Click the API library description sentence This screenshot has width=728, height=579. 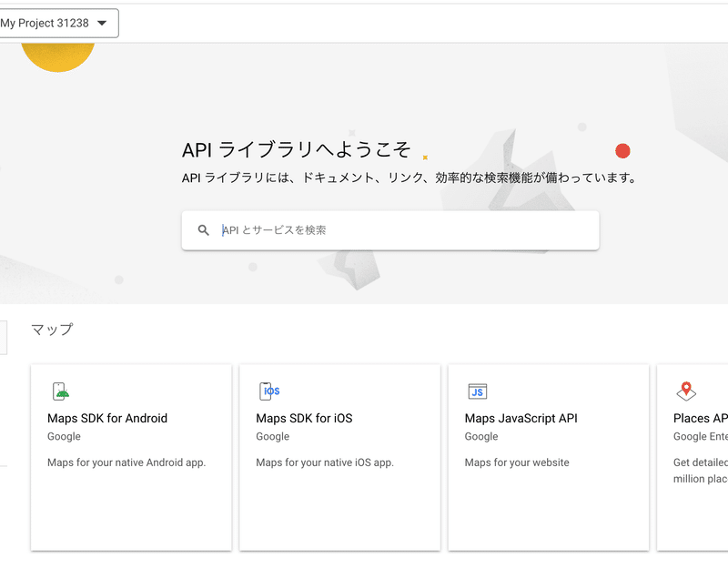(409, 178)
